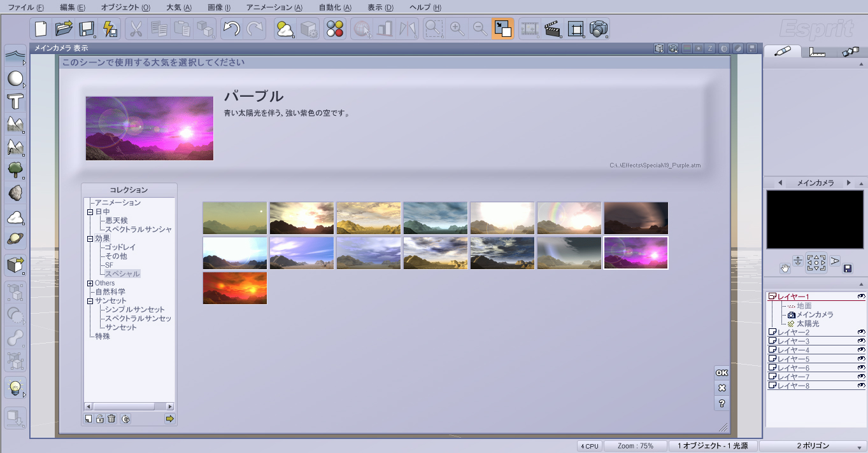868x453 pixels.
Task: Collapse the 日中 tree node
Action: coord(90,212)
